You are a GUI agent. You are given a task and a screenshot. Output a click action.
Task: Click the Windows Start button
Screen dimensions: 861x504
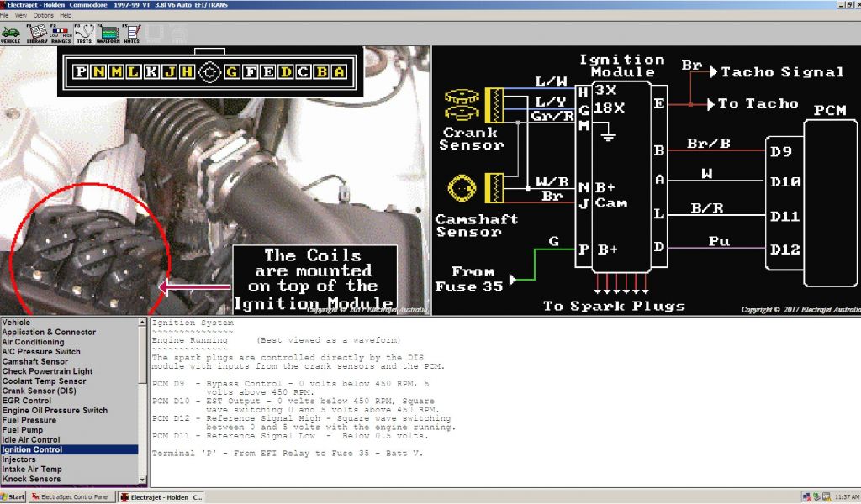click(x=13, y=497)
